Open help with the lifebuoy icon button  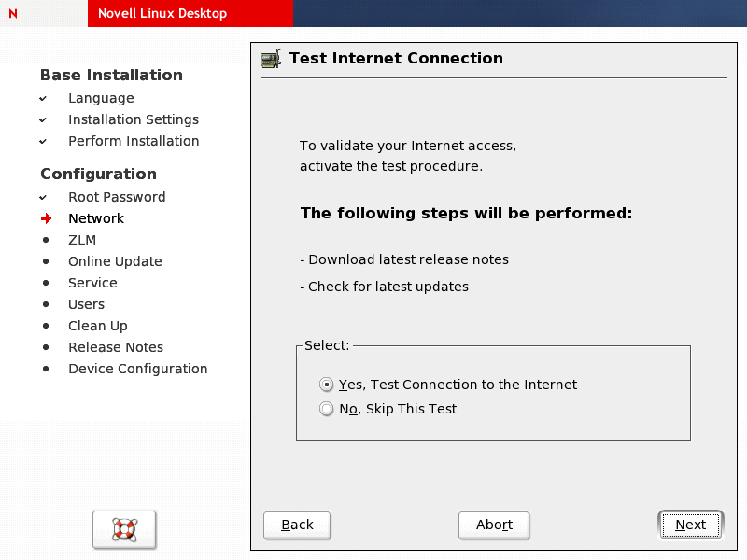coord(124,530)
